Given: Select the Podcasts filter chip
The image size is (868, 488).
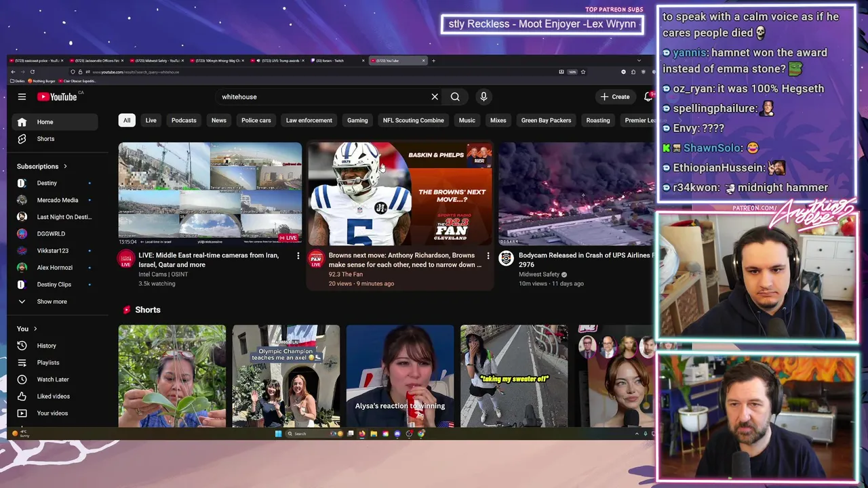Looking at the screenshot, I should pyautogui.click(x=184, y=120).
